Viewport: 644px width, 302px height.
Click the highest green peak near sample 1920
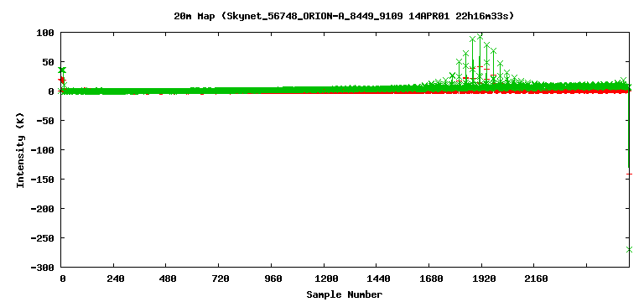tap(480, 37)
